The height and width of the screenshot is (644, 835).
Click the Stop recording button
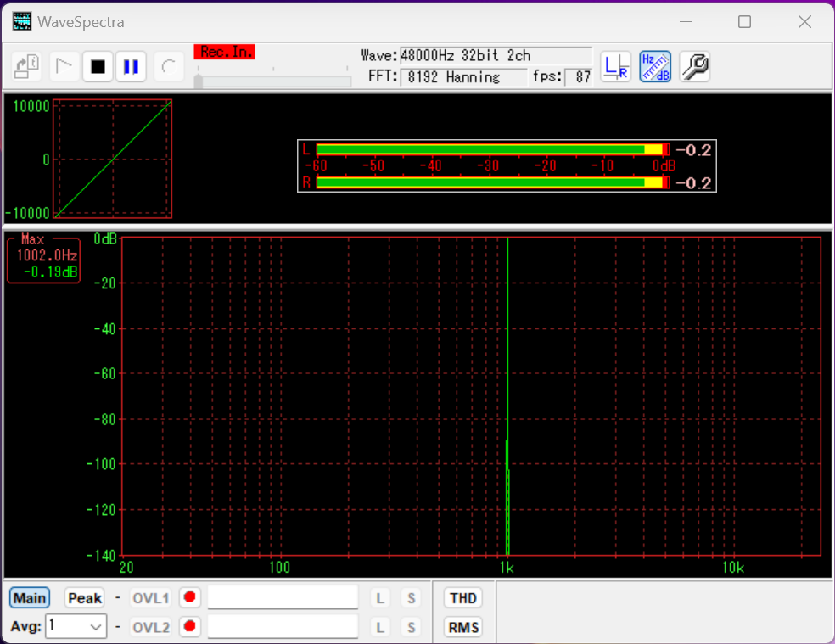[x=98, y=67]
